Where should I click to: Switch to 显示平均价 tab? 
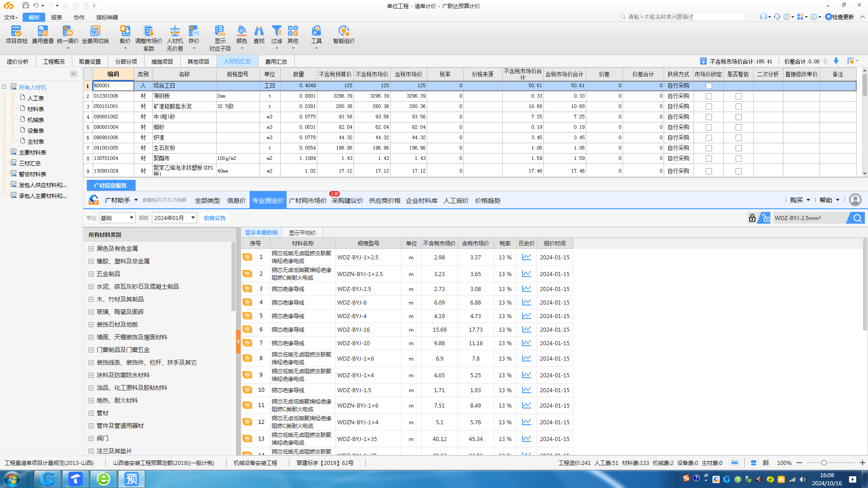(302, 233)
